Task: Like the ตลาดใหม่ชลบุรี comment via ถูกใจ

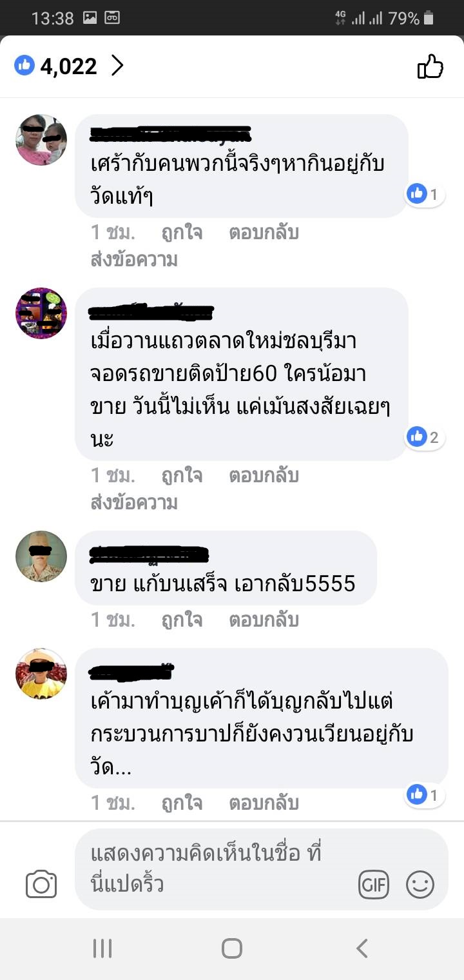Action: tap(182, 476)
